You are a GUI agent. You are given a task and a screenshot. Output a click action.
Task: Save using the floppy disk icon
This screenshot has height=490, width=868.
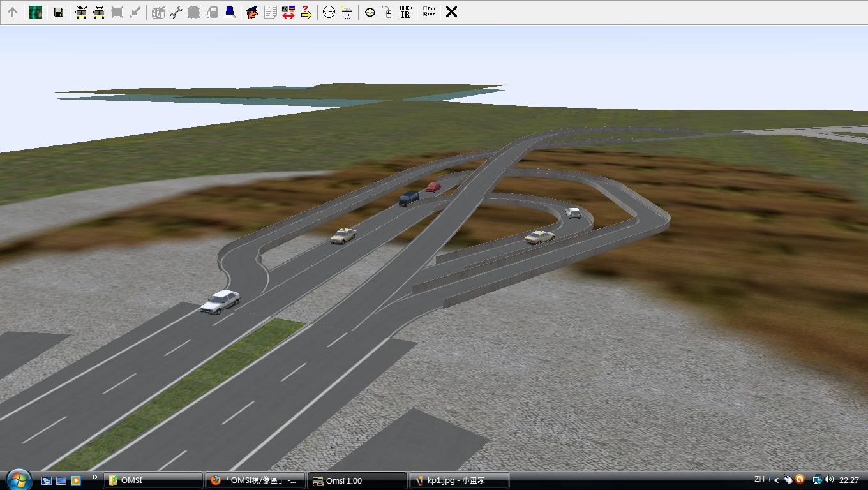tap(59, 12)
